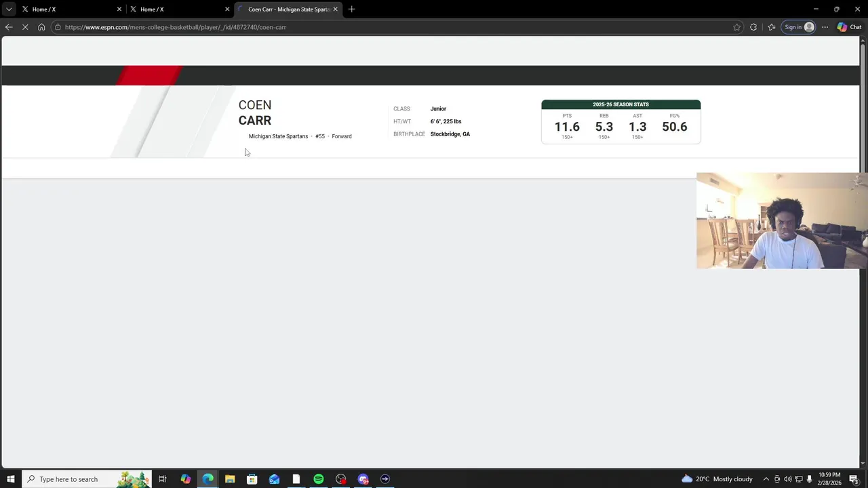Screen dimensions: 868x488
Task: Click the 5.3 rebounds stat
Action: click(604, 127)
